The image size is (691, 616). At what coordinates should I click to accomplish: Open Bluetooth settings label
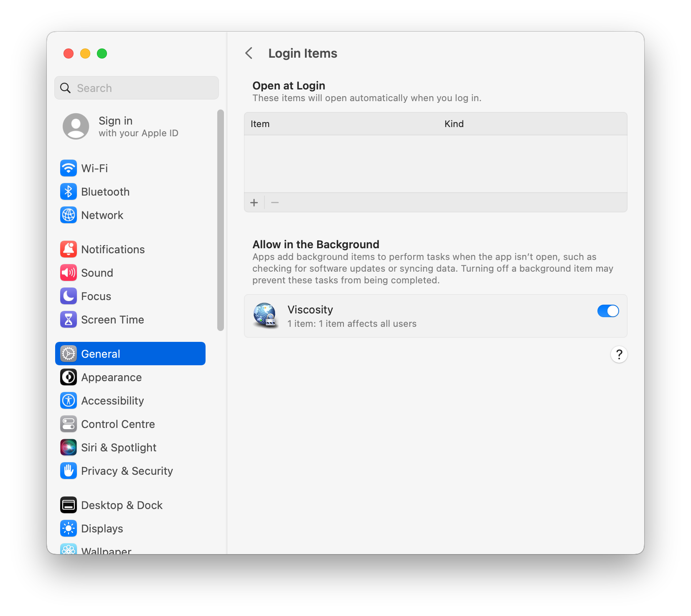tap(106, 192)
